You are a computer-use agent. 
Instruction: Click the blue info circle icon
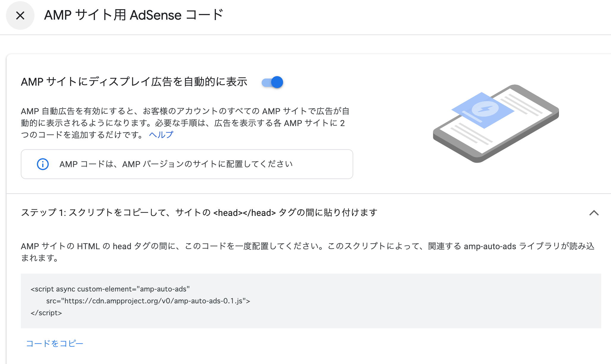point(43,164)
